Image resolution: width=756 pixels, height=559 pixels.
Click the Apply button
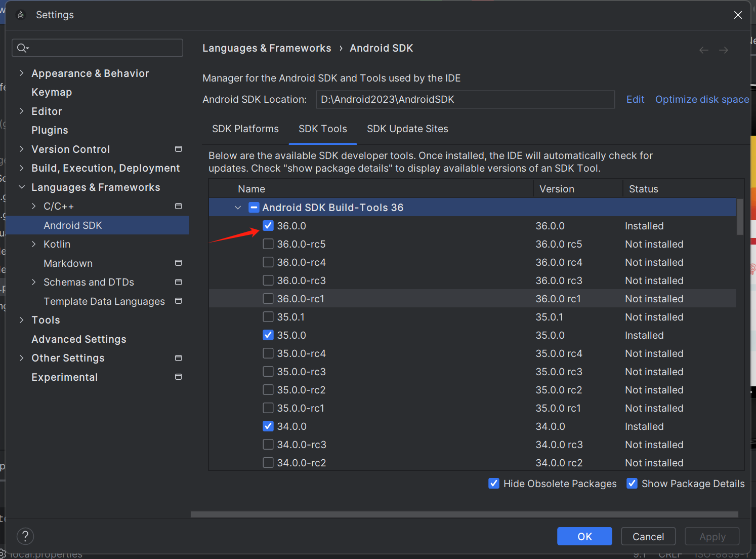(712, 536)
